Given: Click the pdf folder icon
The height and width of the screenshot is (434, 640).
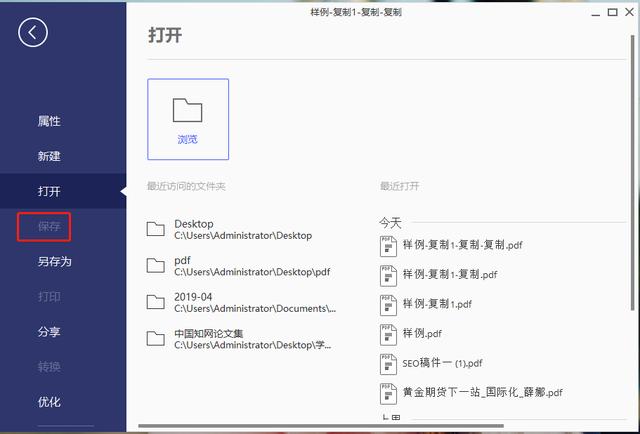Looking at the screenshot, I should click(156, 265).
